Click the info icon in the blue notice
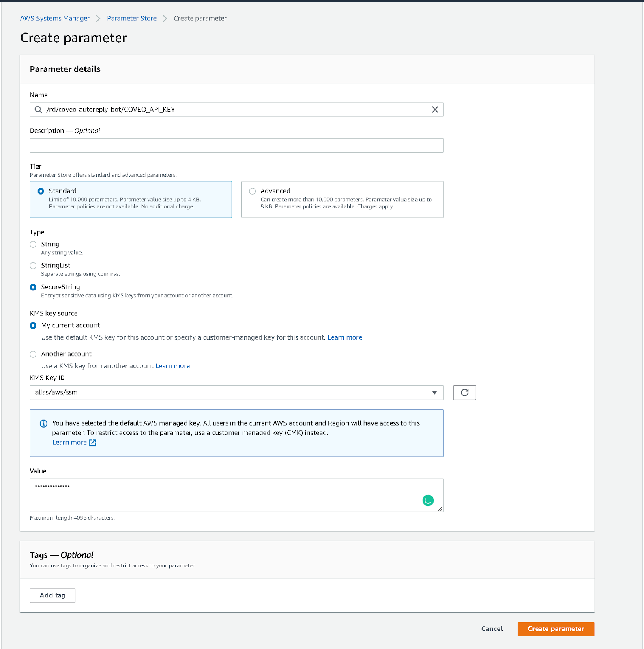Screen dimensions: 644x649 (x=43, y=423)
